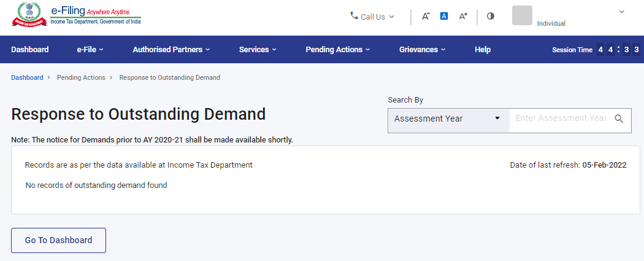This screenshot has height=261, width=644.
Task: Click the Pending Actions breadcrumb
Action: click(82, 77)
